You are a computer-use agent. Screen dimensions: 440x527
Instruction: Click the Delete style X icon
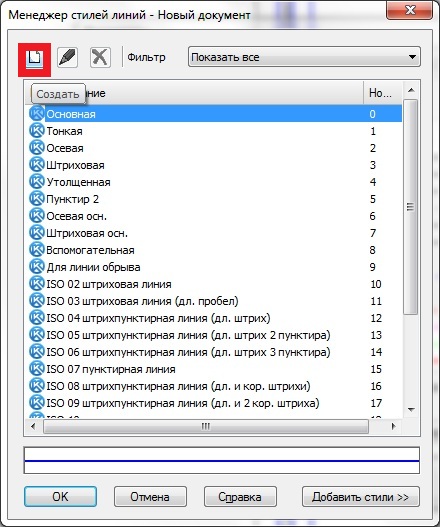pos(100,57)
